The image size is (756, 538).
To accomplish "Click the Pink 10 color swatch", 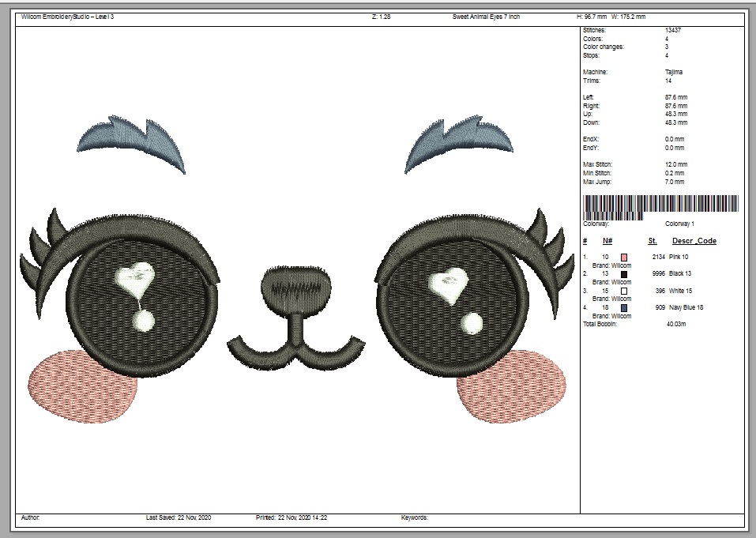I will (x=623, y=258).
